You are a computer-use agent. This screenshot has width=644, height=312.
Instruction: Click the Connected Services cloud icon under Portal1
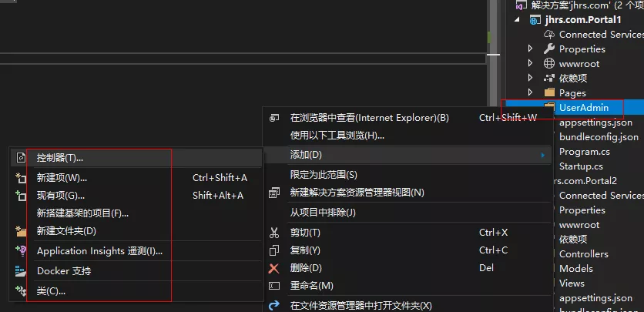click(549, 35)
